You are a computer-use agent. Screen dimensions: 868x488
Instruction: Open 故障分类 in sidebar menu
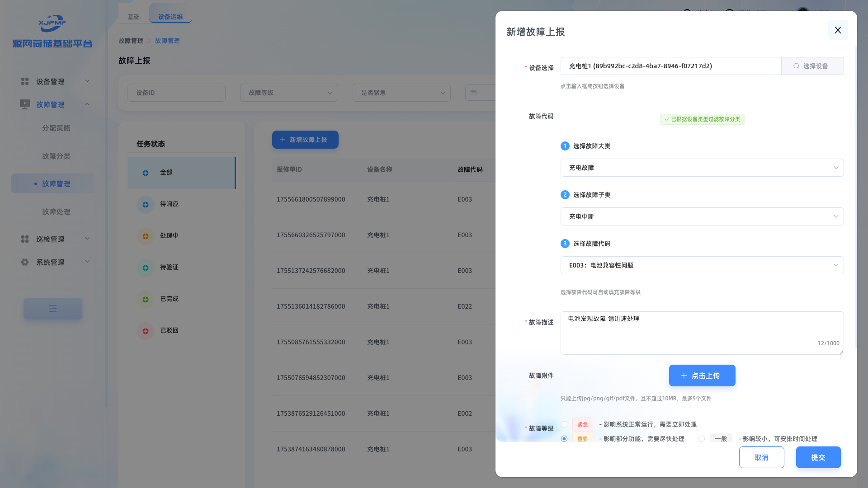(x=56, y=156)
